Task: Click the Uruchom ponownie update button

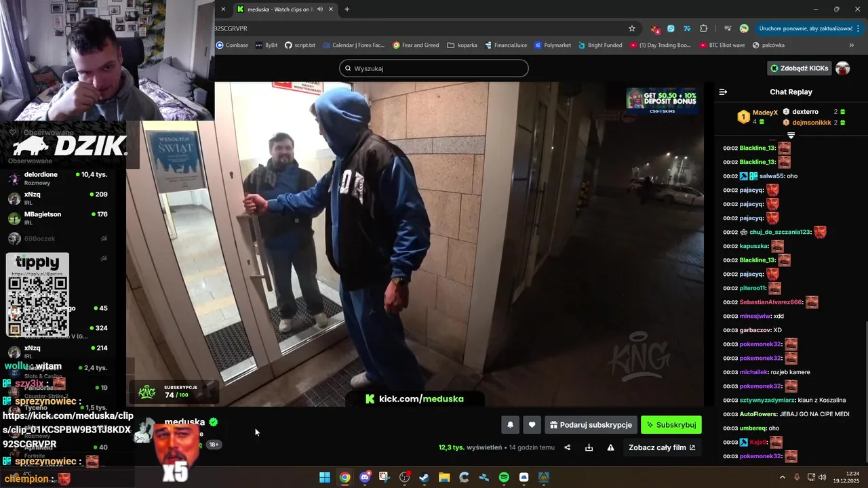Action: click(x=805, y=28)
